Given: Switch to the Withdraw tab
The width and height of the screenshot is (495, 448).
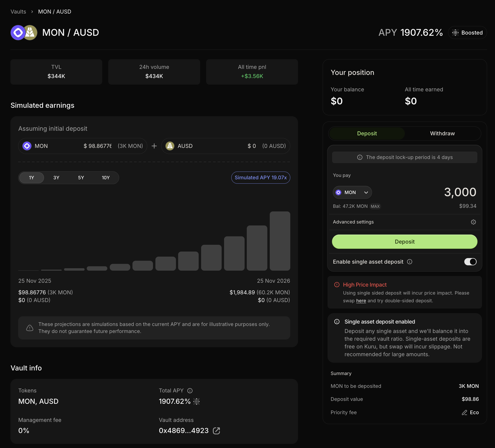Looking at the screenshot, I should [x=442, y=133].
